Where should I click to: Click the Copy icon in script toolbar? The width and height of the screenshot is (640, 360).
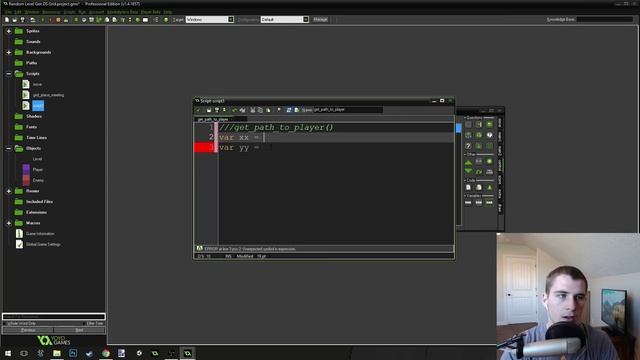coord(260,110)
